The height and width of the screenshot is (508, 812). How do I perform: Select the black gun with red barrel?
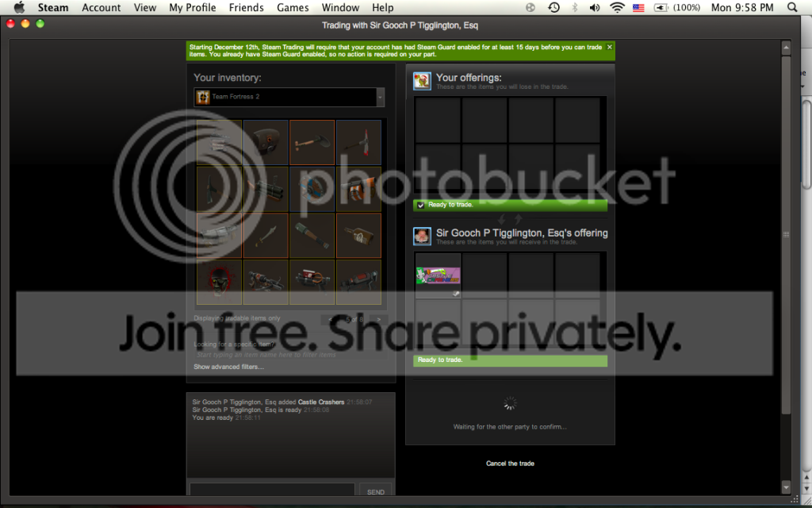(358, 282)
